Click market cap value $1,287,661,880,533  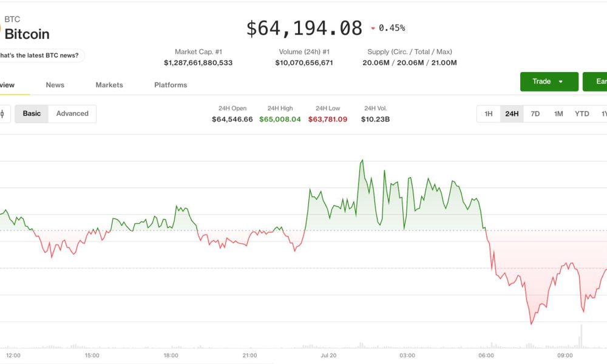pos(198,62)
